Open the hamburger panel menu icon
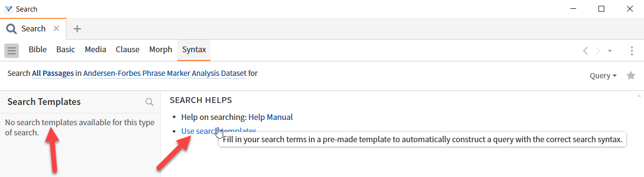This screenshot has width=644, height=177. point(12,50)
